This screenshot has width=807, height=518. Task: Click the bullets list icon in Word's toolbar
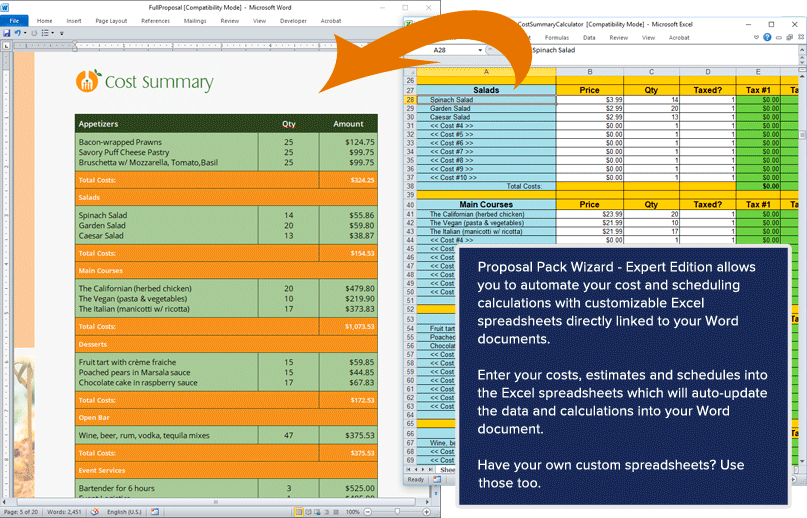tap(45, 33)
